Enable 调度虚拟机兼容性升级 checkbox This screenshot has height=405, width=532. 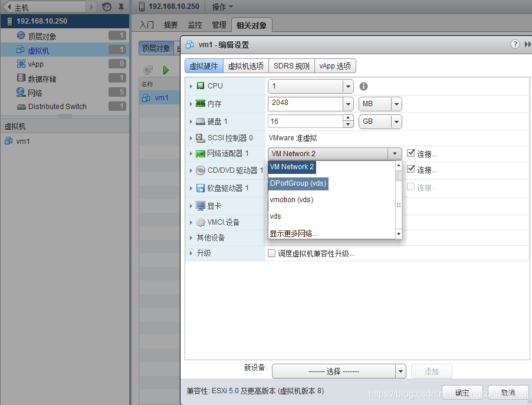pyautogui.click(x=271, y=253)
